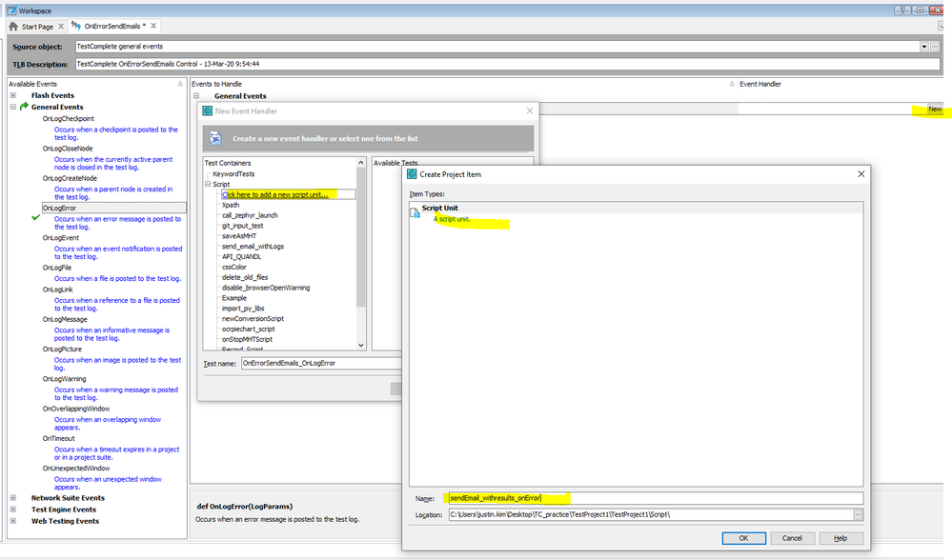The width and height of the screenshot is (952, 560).
Task: Select the OnLogLink event
Action: pos(57,290)
